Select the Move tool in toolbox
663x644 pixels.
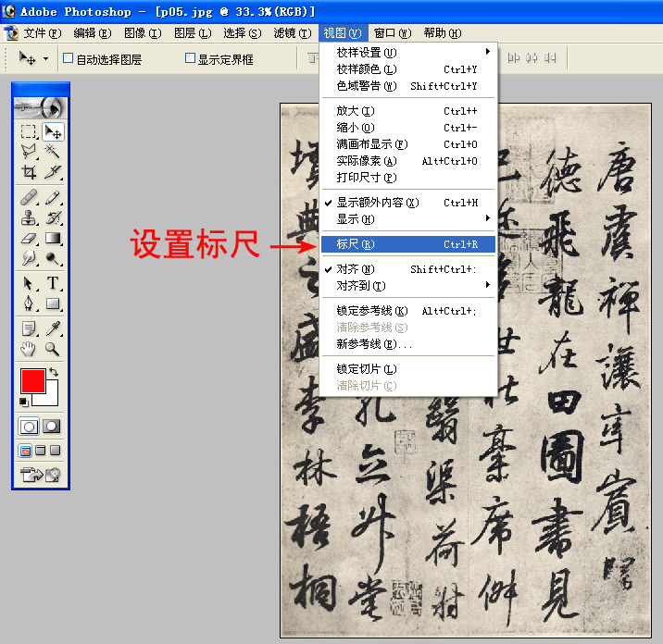(54, 131)
